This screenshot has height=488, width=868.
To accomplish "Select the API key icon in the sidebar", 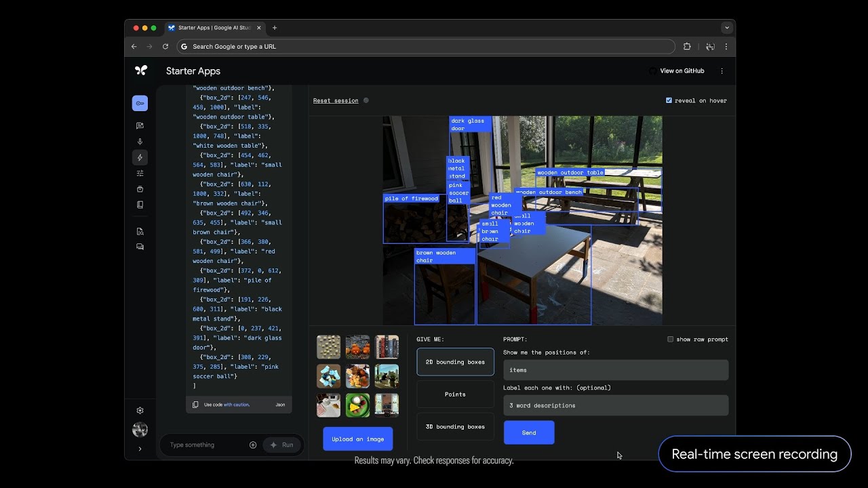I will (140, 103).
